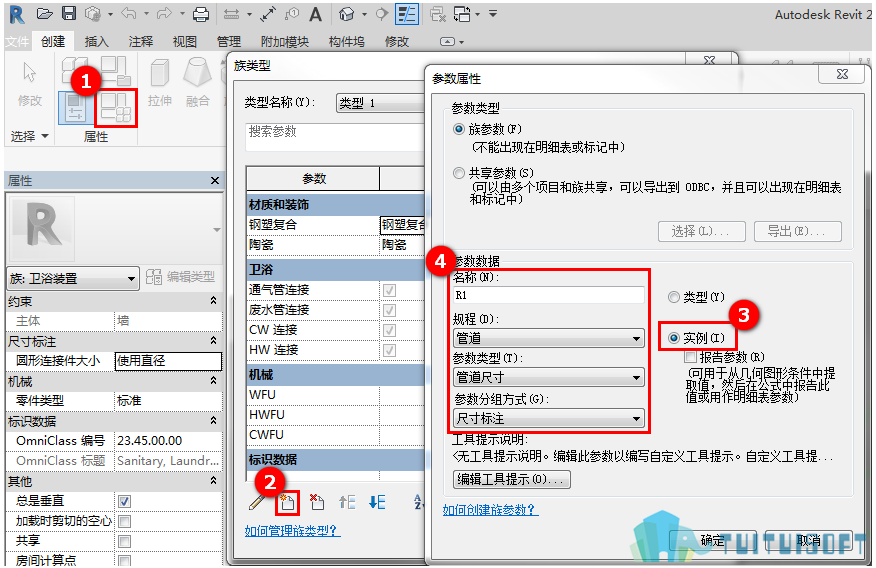Open the 族: 卫浴装置 family selector dropdown
This screenshot has width=876, height=568.
coord(73,278)
